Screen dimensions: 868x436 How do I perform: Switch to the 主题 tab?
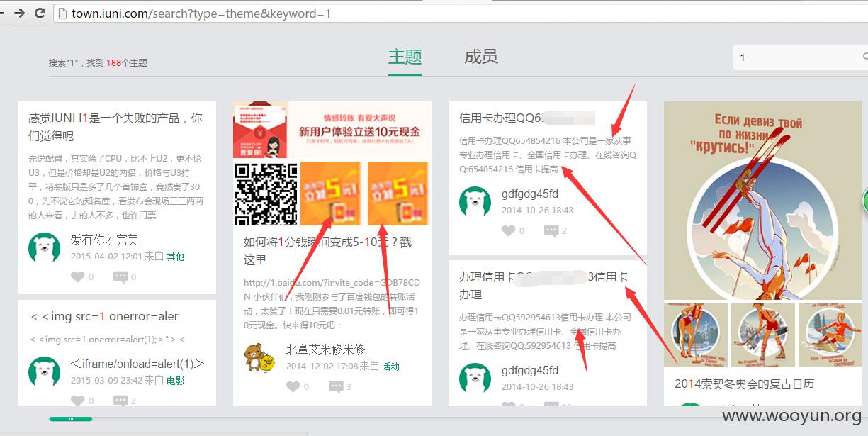point(405,57)
